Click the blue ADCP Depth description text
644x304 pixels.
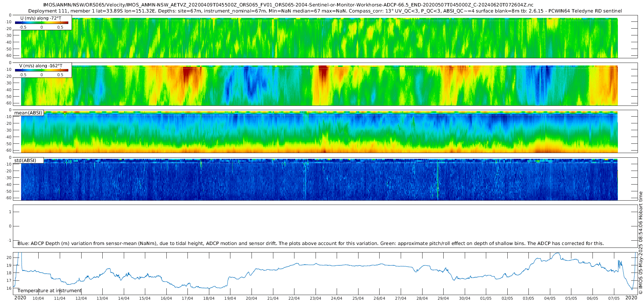coord(311,244)
